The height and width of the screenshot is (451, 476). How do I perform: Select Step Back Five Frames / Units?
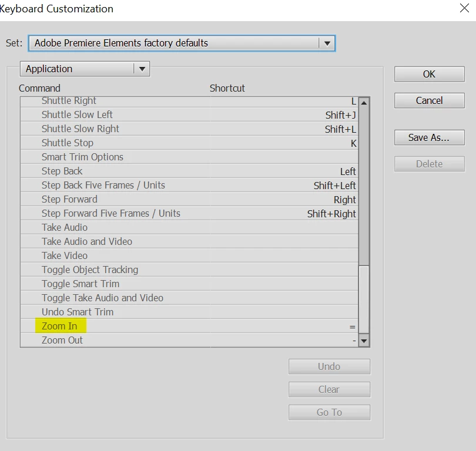point(189,185)
